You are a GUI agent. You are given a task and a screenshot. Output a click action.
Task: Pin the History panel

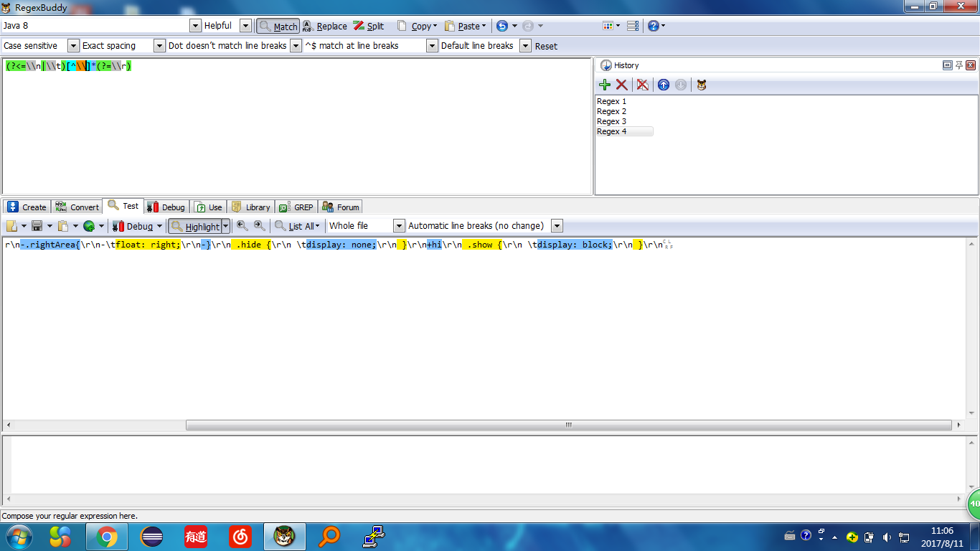click(959, 65)
